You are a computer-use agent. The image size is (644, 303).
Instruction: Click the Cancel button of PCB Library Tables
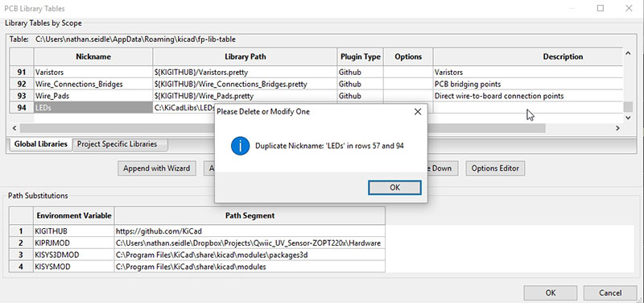click(x=610, y=293)
